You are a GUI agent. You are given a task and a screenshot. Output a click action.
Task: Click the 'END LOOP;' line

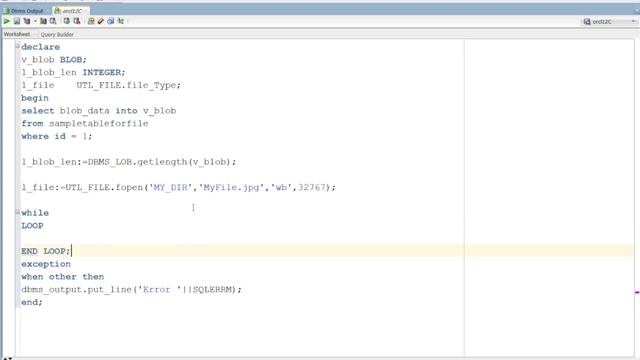46,251
